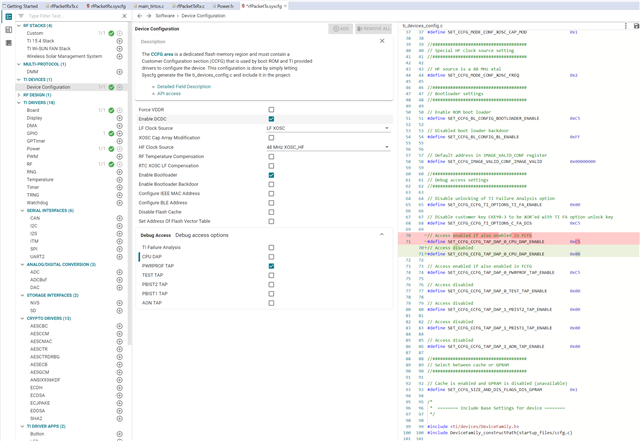
Task: Uncheck the Enable DCDC checkbox
Action: click(x=271, y=119)
